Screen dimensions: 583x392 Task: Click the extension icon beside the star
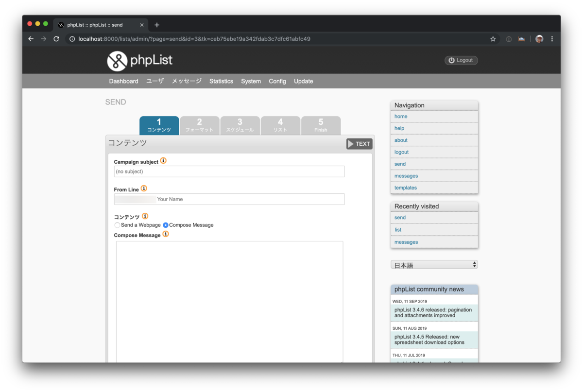pos(509,39)
